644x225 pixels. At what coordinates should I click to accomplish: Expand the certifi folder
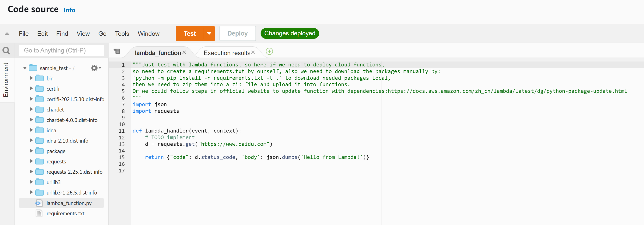31,88
